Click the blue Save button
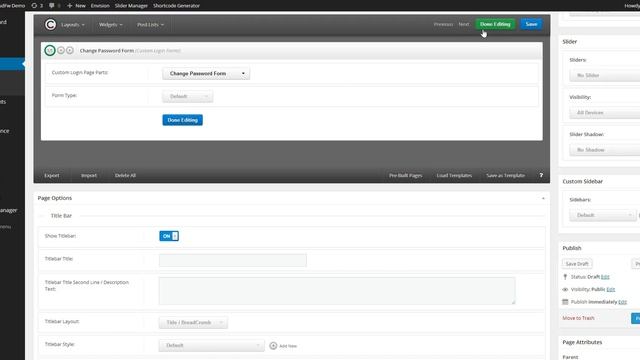This screenshot has width=640, height=360. (531, 24)
